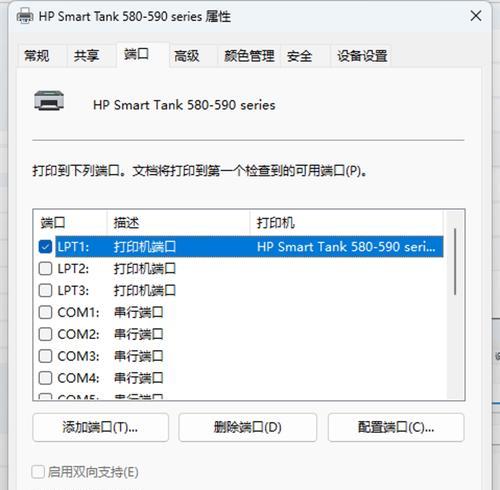Click the printer icon in the title bar

[x=25, y=16]
